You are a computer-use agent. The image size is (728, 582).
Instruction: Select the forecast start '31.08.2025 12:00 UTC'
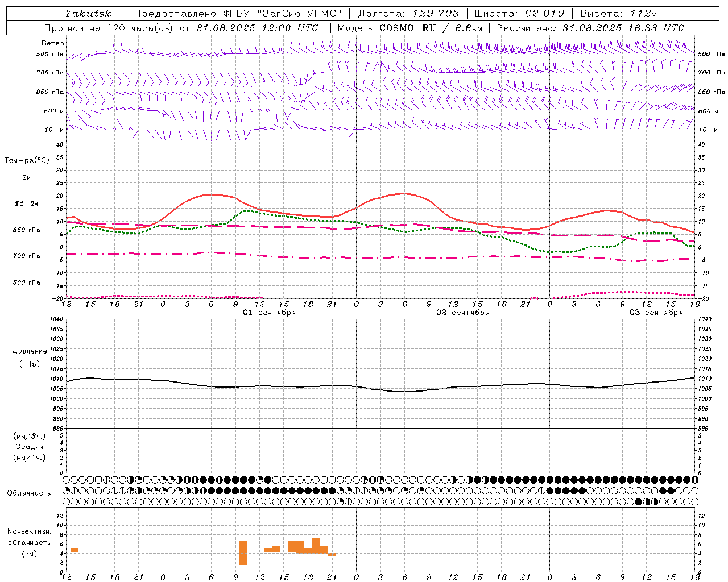(257, 28)
